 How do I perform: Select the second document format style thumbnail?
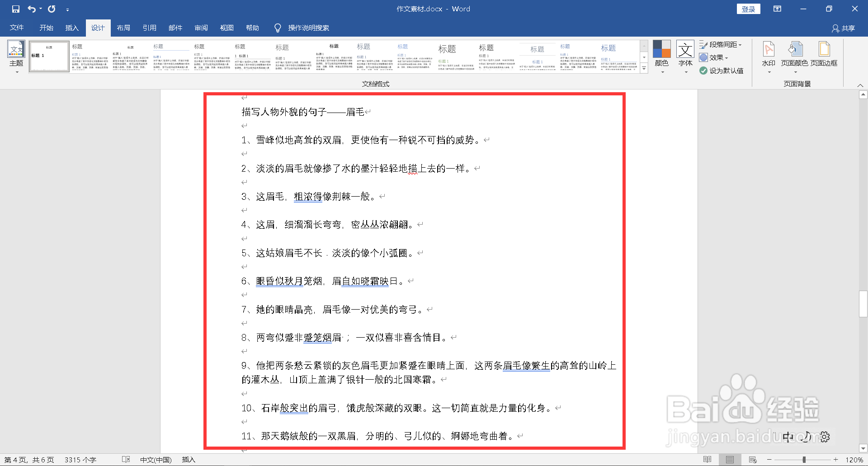(90, 56)
